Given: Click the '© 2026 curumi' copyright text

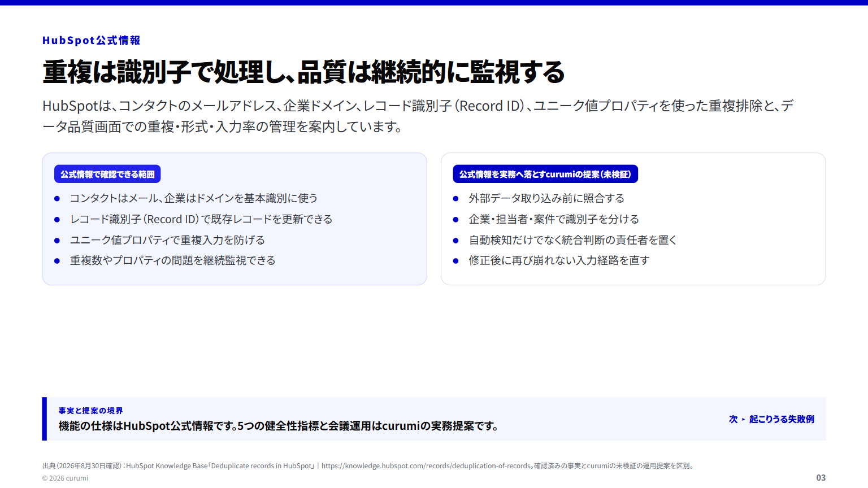Looking at the screenshot, I should tap(65, 478).
